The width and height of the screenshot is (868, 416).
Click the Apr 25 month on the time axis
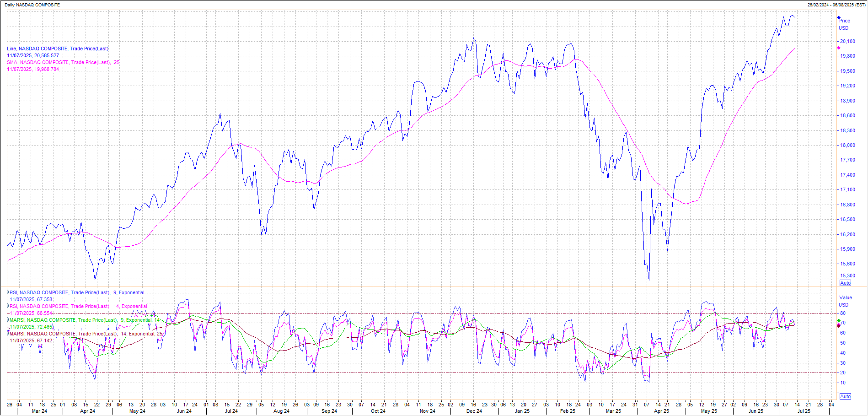pyautogui.click(x=661, y=411)
